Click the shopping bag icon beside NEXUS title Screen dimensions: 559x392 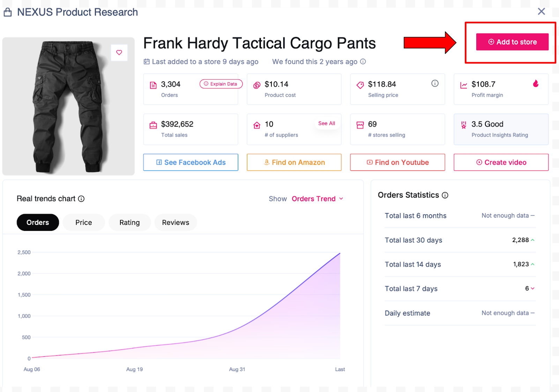tap(8, 12)
